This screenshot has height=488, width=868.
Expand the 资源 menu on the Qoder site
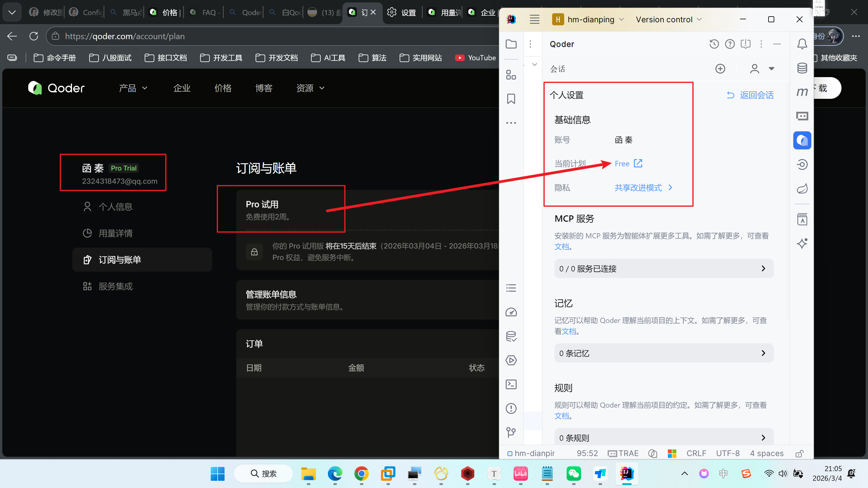(310, 88)
